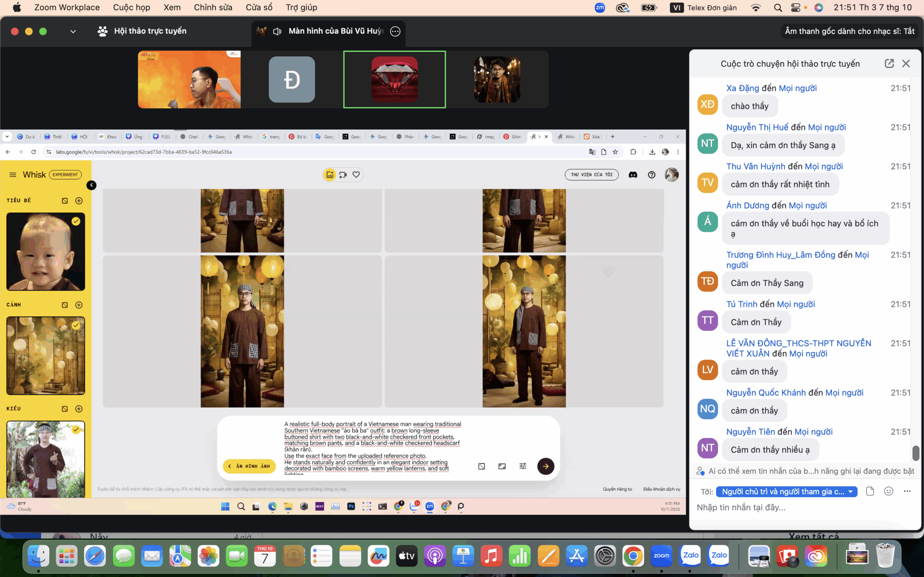The image size is (924, 577).
Task: Select the green-highlighted diamond participant video
Action: tap(395, 79)
